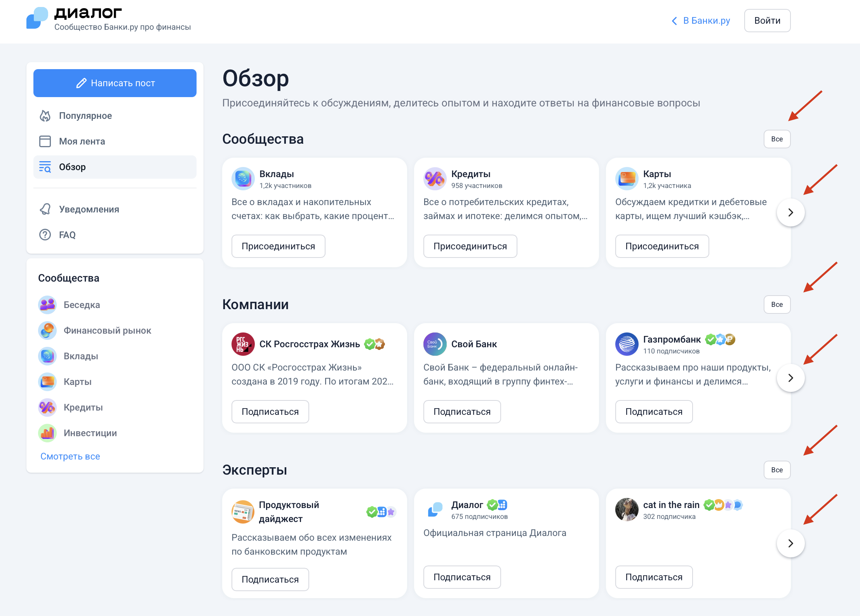Subscribe to cat in the rain
The height and width of the screenshot is (616, 860).
pos(654,577)
